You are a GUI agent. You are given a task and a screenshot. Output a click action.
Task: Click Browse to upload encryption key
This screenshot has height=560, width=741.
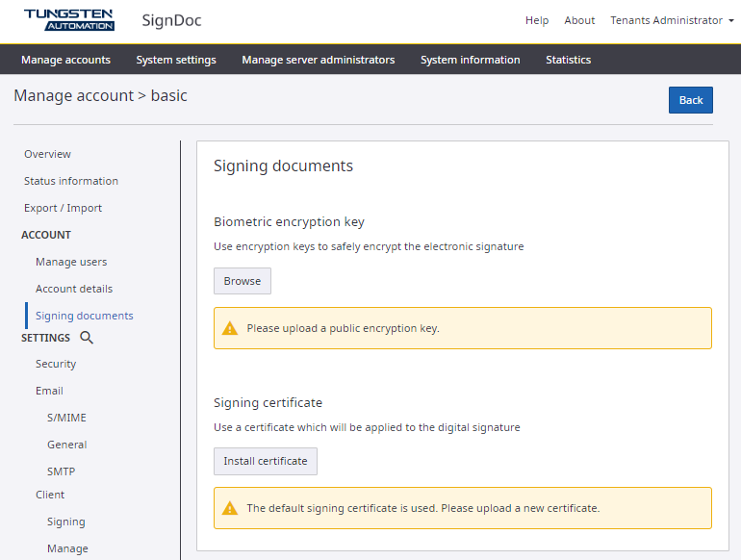click(x=243, y=281)
